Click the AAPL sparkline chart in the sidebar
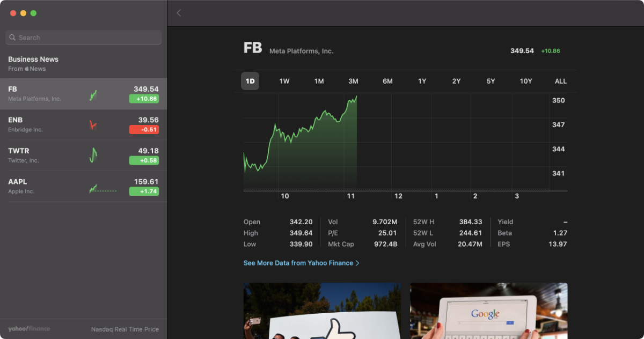 click(x=103, y=189)
